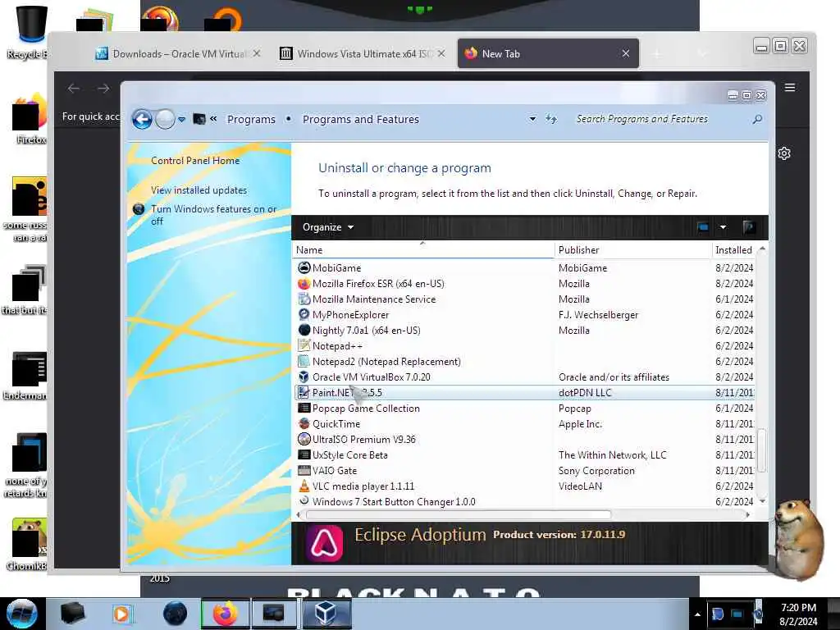Expand the address bar history dropdown

pyautogui.click(x=532, y=119)
